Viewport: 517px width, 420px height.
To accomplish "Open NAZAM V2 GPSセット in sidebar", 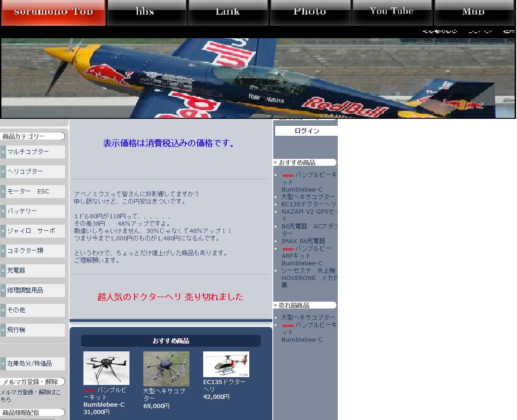I will click(x=309, y=215).
